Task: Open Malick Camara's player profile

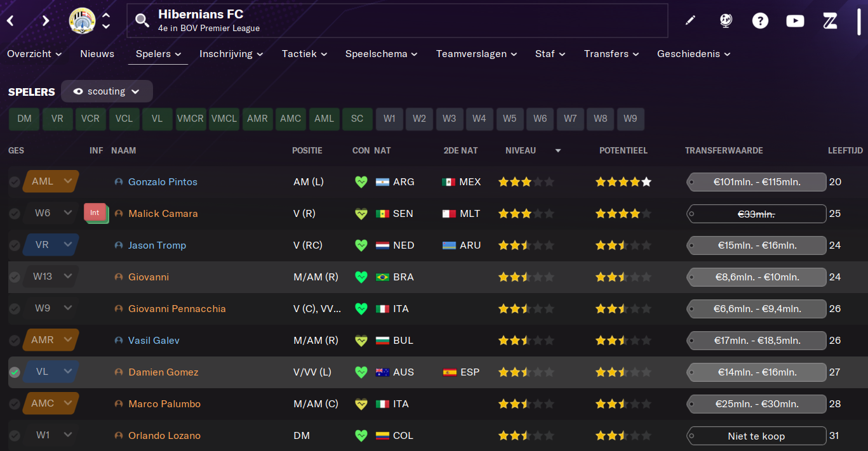Action: 163,214
